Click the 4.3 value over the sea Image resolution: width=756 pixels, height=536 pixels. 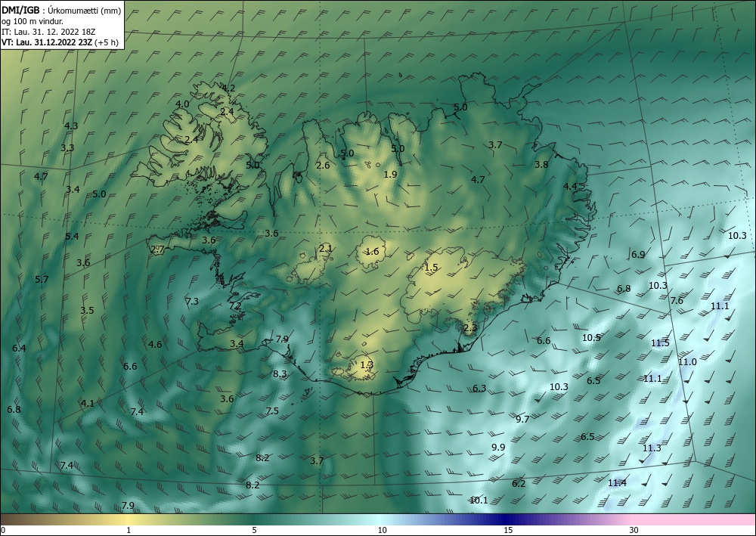click(x=71, y=125)
